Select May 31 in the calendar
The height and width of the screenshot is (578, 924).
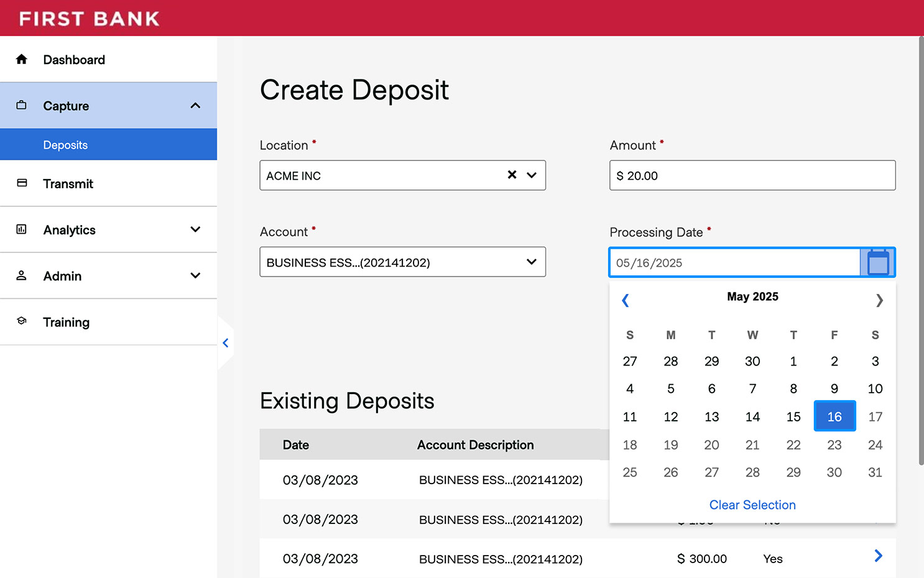click(875, 472)
